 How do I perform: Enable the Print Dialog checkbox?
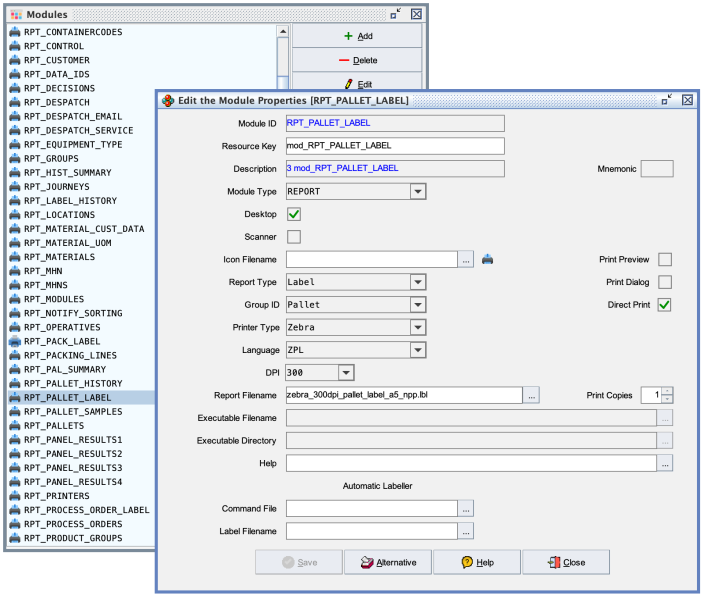click(665, 282)
